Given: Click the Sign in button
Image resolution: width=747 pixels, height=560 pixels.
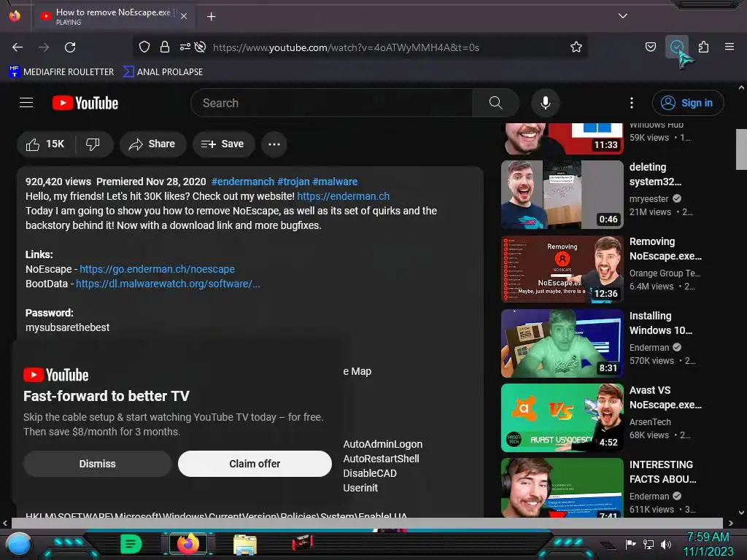Looking at the screenshot, I should coord(688,103).
